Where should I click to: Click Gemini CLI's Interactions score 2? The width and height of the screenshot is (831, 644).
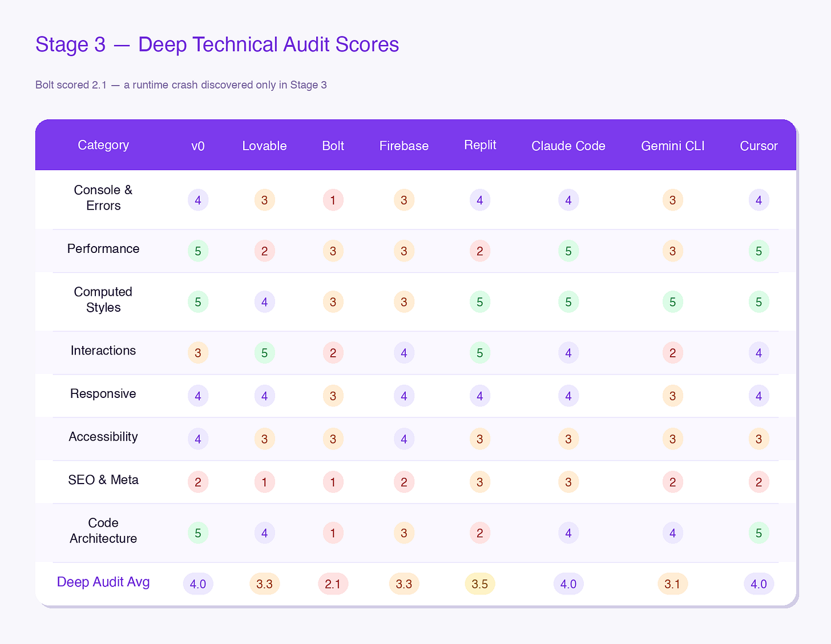pos(673,353)
